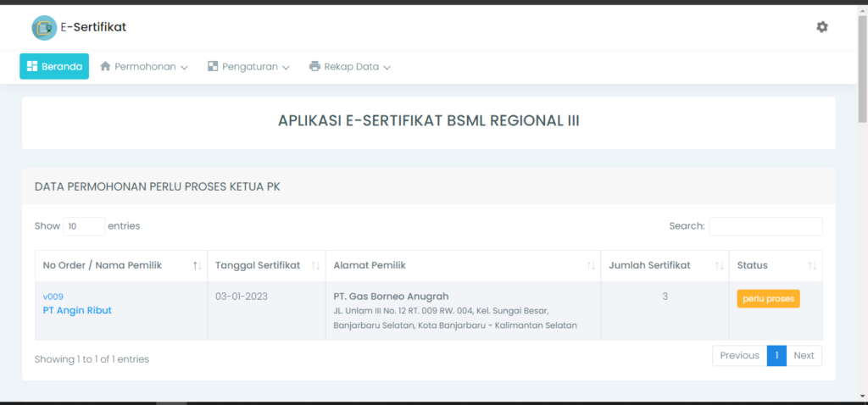Open the PT Angin Ribut link
Image resolution: width=868 pixels, height=405 pixels.
(x=77, y=310)
